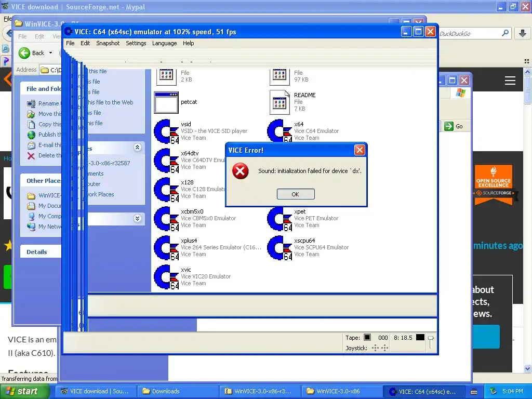Expand the Details panel chevron
This screenshot has height=399, width=532.
[137, 219]
